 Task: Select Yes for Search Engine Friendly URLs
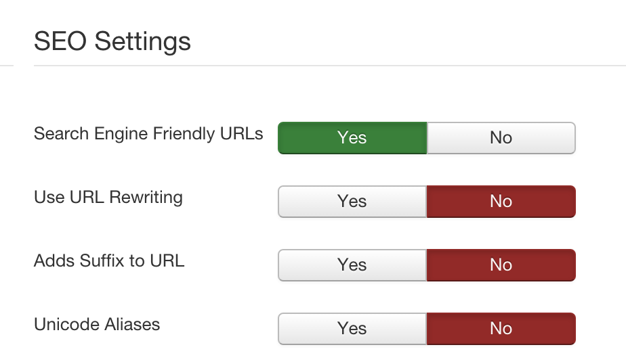coord(352,138)
